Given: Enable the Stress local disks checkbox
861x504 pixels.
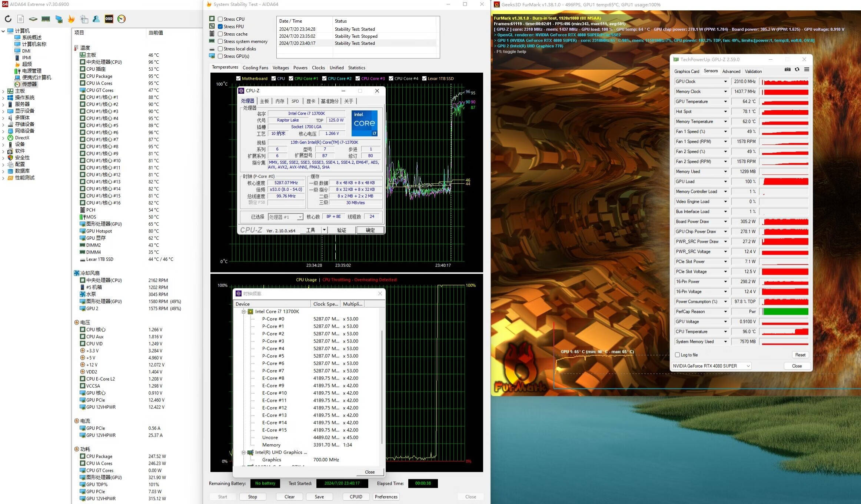Looking at the screenshot, I should (220, 49).
